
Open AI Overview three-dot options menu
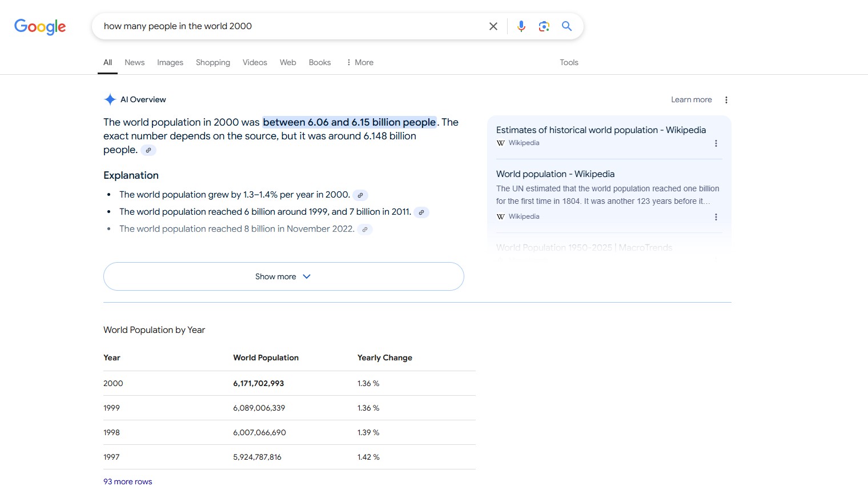726,100
